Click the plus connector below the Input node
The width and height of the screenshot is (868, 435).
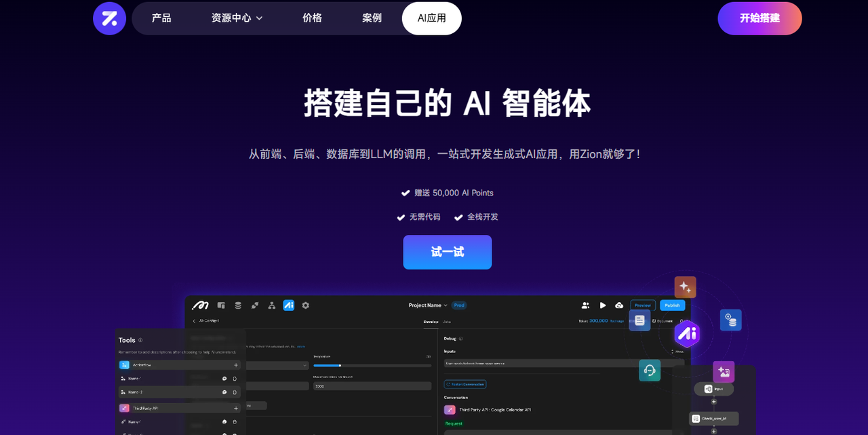tap(713, 402)
